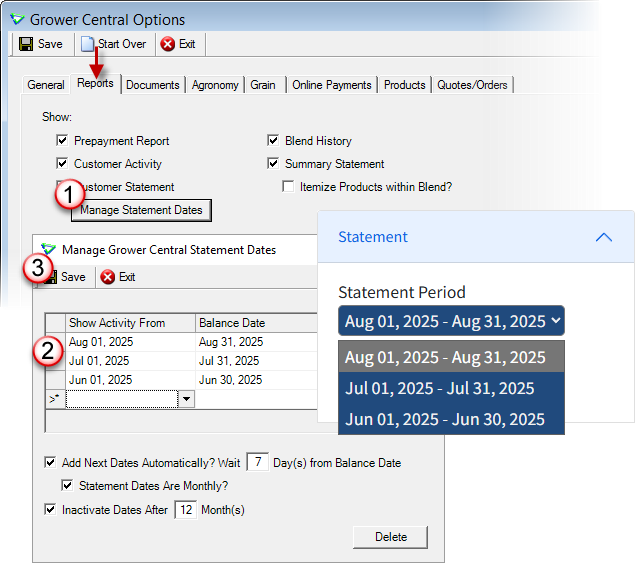The width and height of the screenshot is (635, 563).
Task: Click the Statement header title
Action: click(373, 237)
